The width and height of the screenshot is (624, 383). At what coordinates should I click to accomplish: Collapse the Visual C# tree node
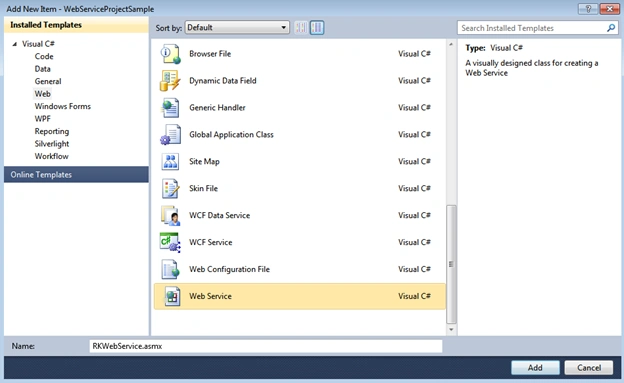(15, 44)
